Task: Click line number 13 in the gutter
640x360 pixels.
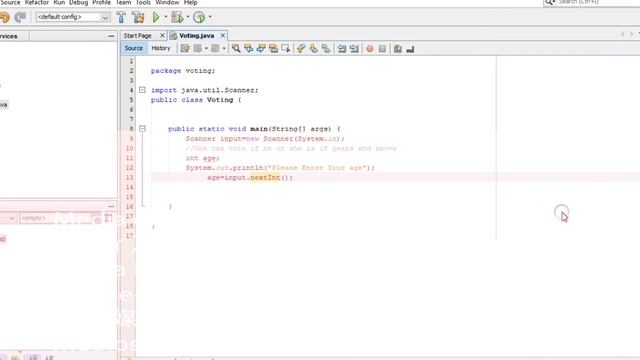Action: point(130,178)
